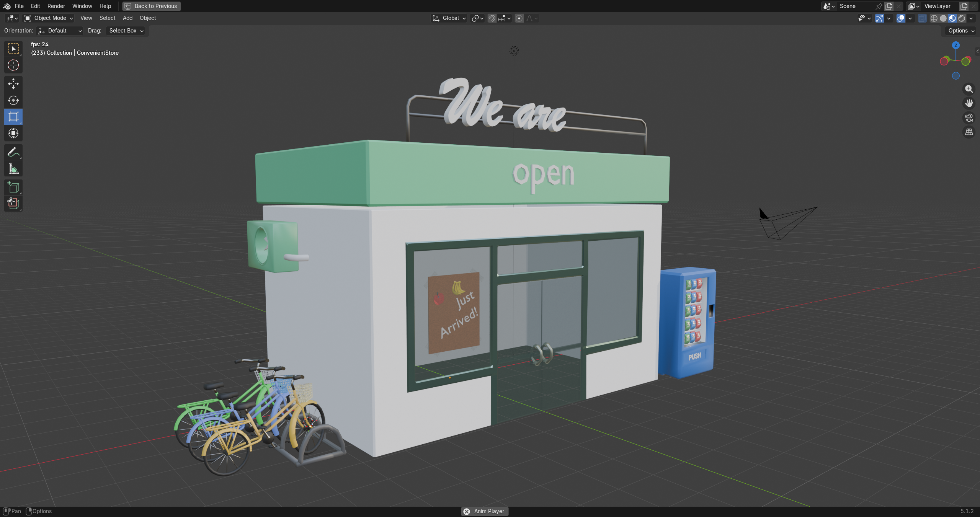Toggle the camera view icon

tap(969, 118)
